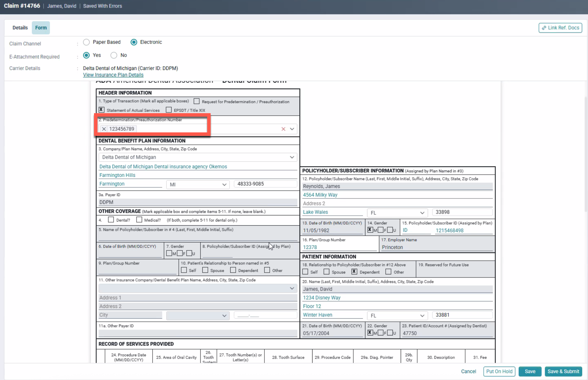
Task: Open the MI state dropdown
Action: tap(198, 185)
